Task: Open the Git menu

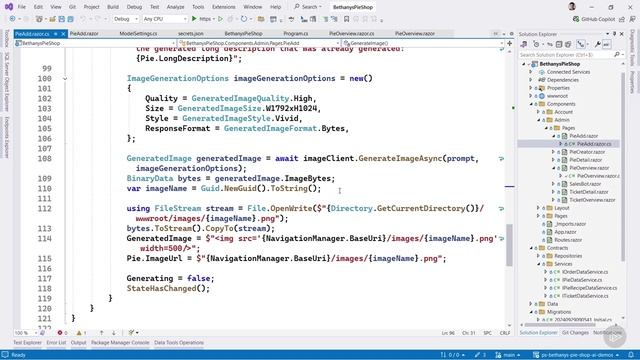Action: coord(72,7)
